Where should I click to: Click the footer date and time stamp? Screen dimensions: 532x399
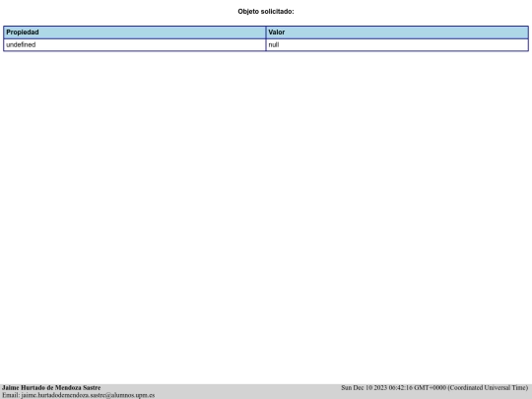tap(434, 387)
